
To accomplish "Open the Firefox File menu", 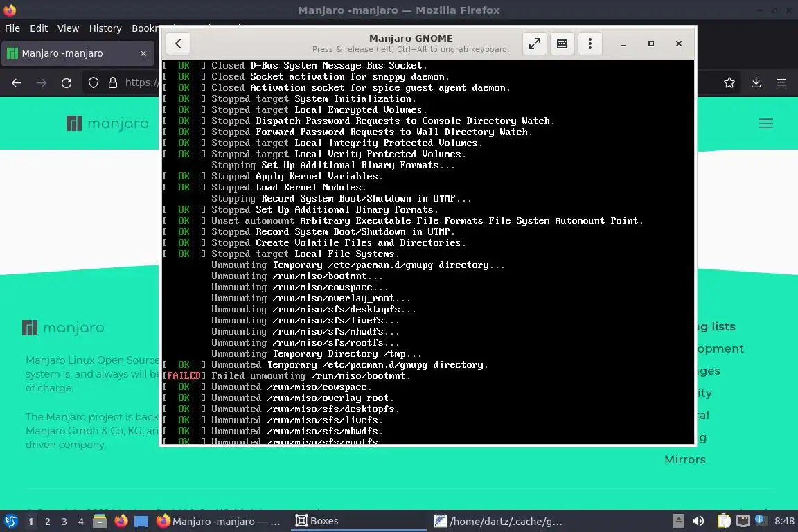I will click(12, 28).
